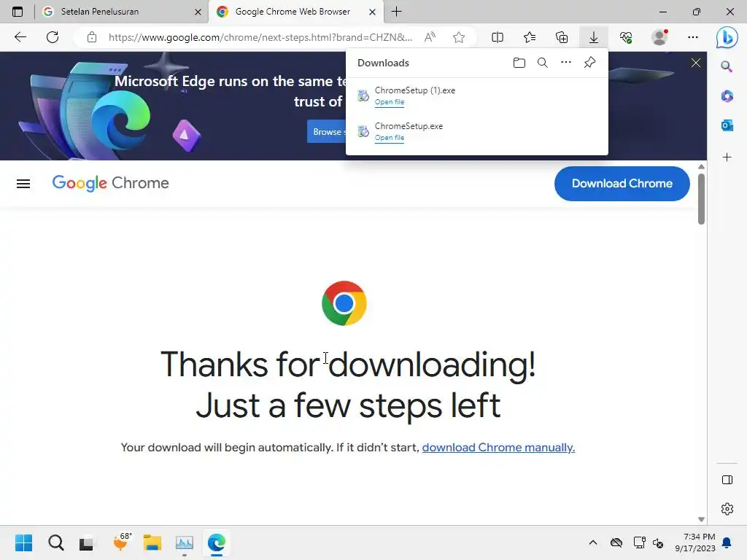This screenshot has height=560, width=747.
Task: Click Open file under ChromeSetup.exe
Action: (390, 138)
